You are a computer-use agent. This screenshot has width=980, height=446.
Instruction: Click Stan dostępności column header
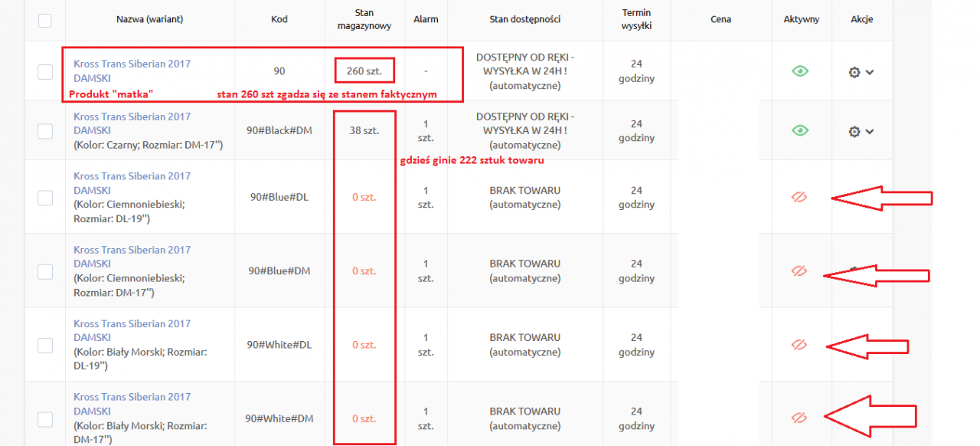pos(525,19)
